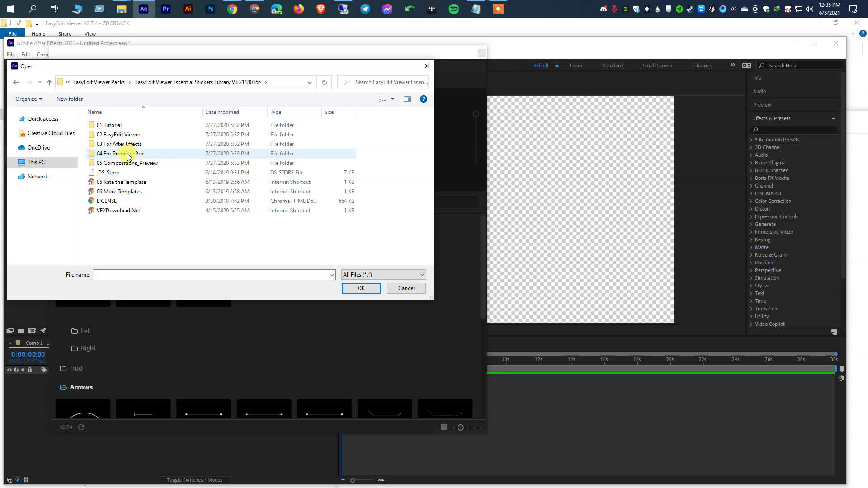Image resolution: width=868 pixels, height=488 pixels.
Task: Expand the Distort effects category
Action: coord(751,209)
